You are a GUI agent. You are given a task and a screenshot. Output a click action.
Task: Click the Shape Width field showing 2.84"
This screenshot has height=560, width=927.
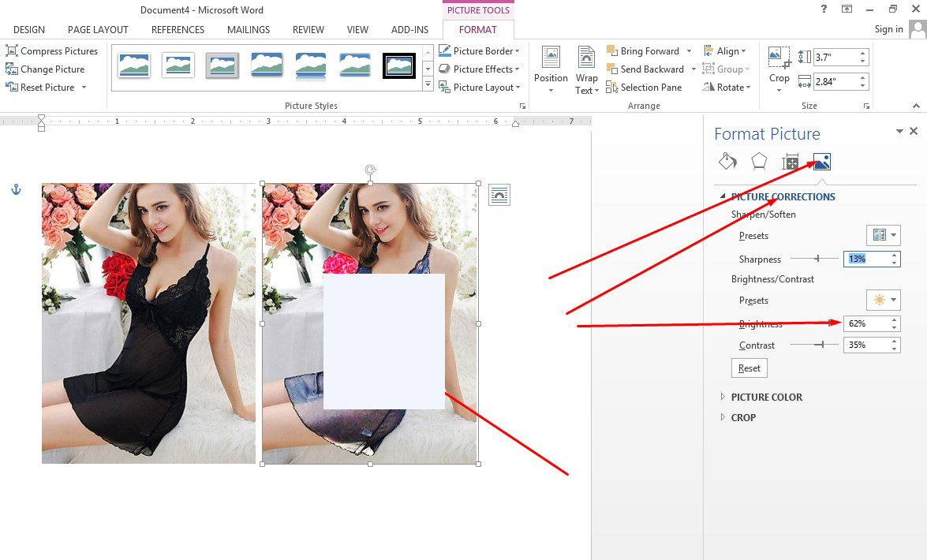[835, 81]
